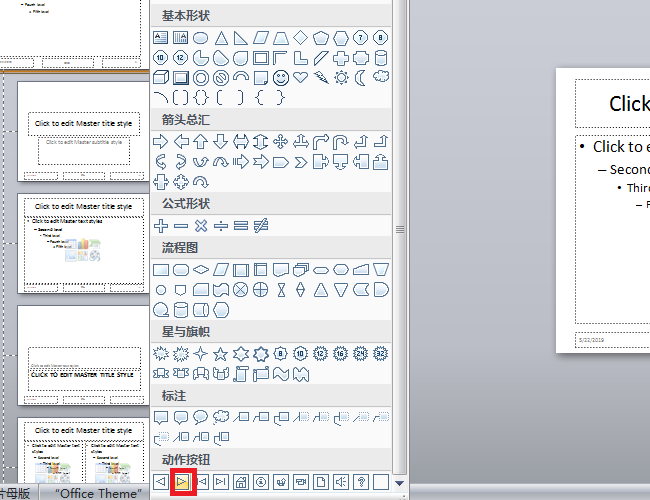Insert the Right Arrow block arrow

pyautogui.click(x=161, y=142)
